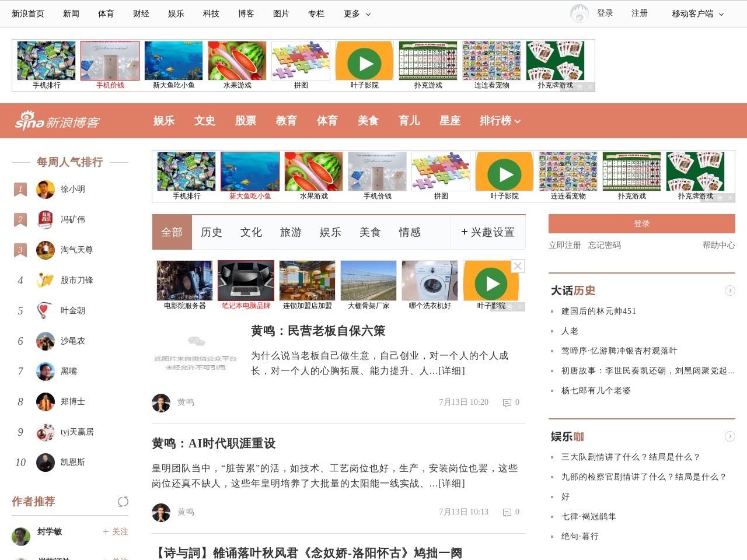The image size is (747, 560).
Task: Open 冯矿伟's avatar in ranking
Action: click(x=46, y=220)
